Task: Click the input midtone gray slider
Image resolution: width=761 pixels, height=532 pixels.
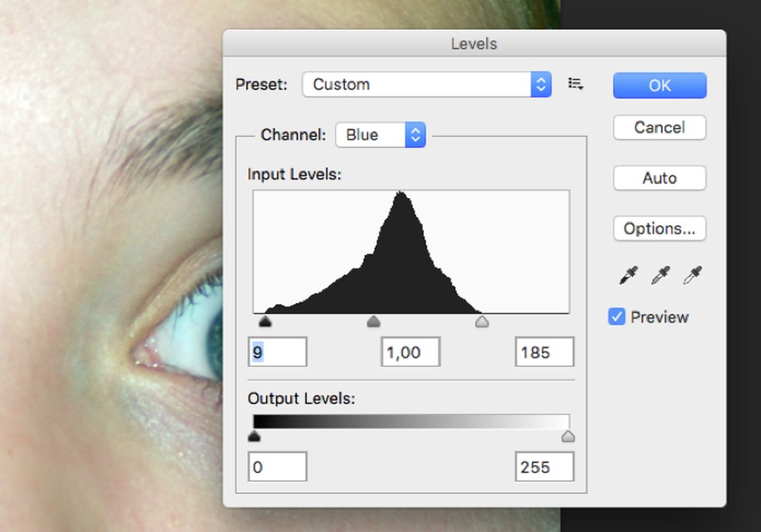Action: pyautogui.click(x=374, y=321)
